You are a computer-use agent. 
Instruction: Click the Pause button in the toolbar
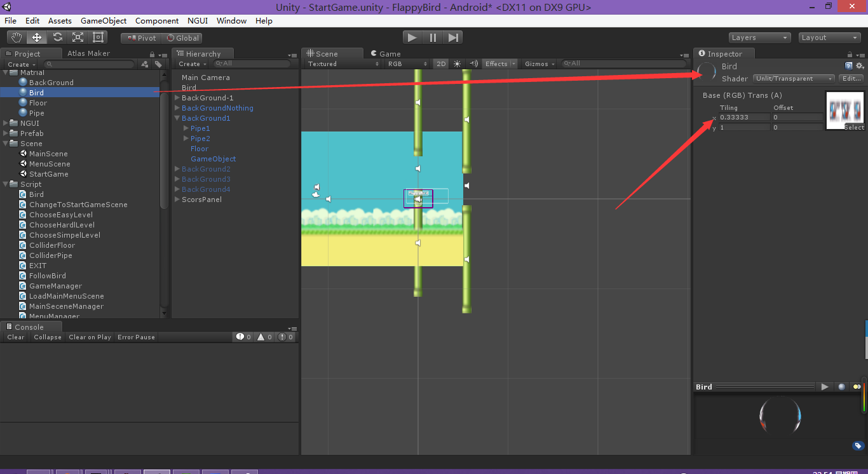pos(433,37)
